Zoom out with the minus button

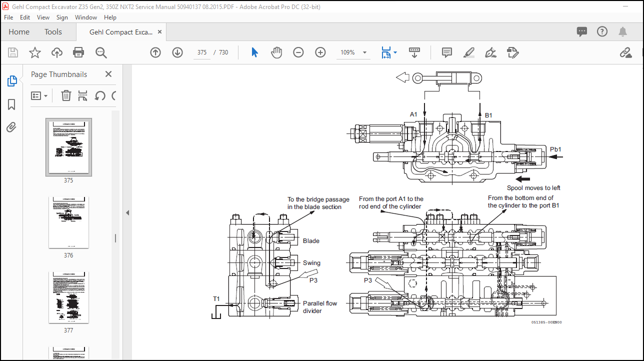[x=298, y=52]
